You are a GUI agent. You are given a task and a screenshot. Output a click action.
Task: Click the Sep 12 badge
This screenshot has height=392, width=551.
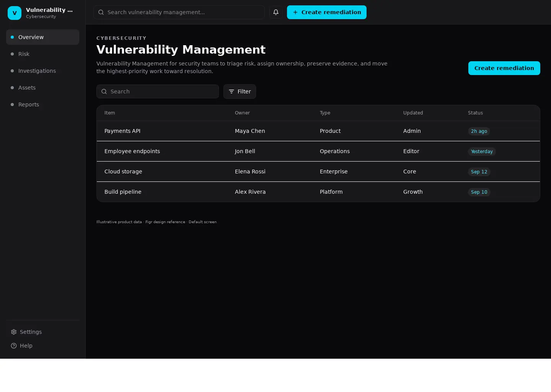coord(479,172)
